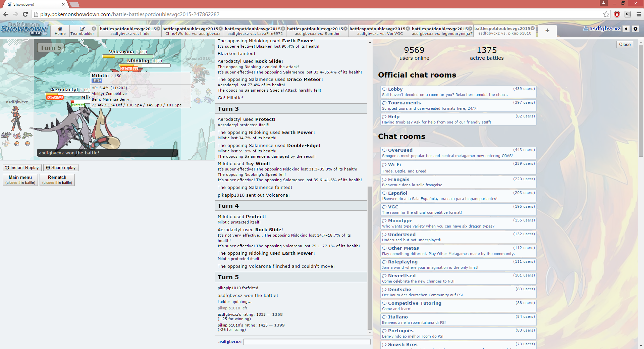
Task: Bookmark this page with the star icon
Action: click(606, 14)
